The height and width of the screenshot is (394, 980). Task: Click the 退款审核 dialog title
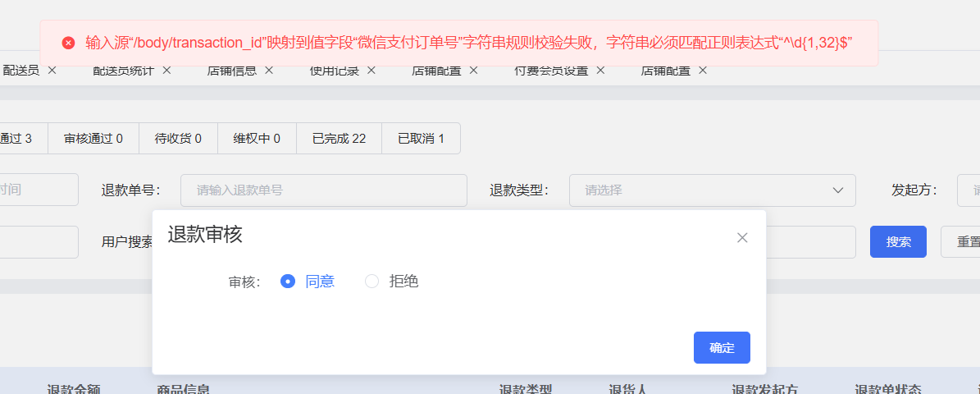(205, 235)
